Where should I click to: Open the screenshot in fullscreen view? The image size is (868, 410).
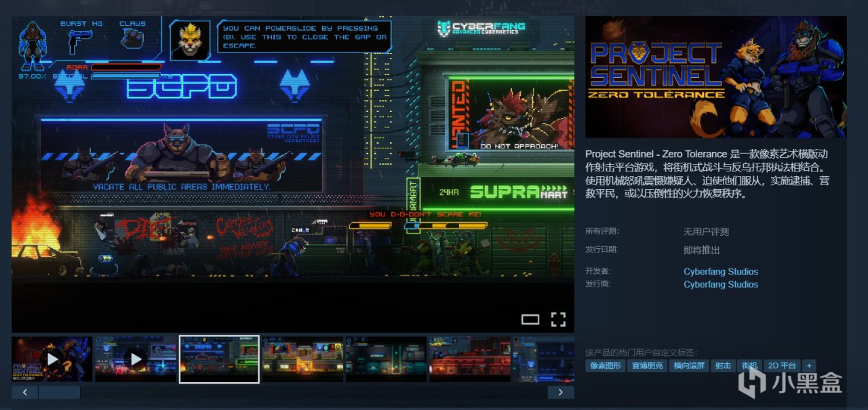coord(558,319)
